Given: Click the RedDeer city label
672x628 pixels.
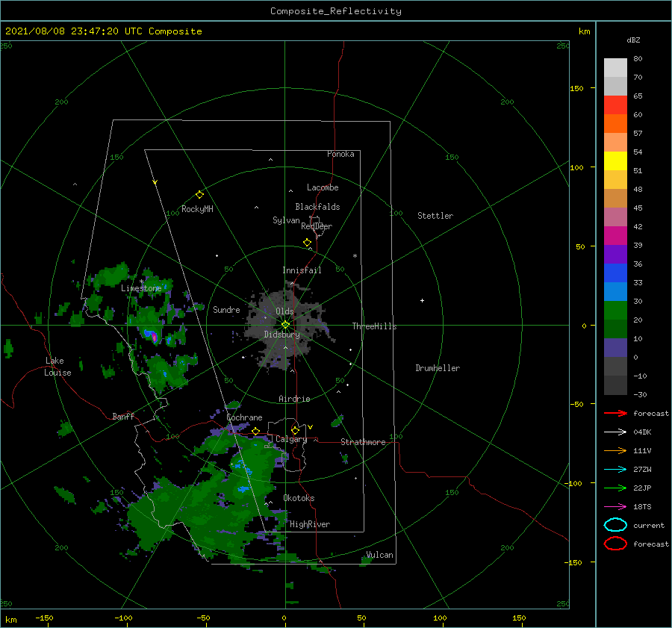Looking at the screenshot, I should [x=317, y=226].
